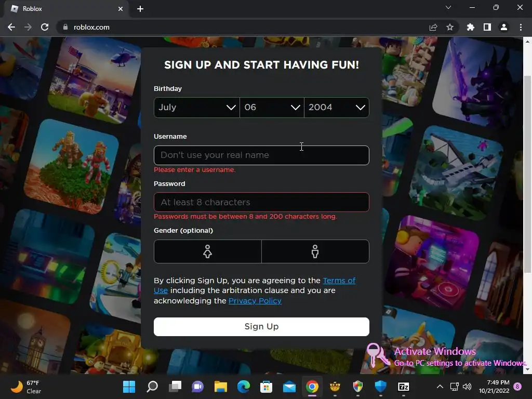Open the Extensions puzzle icon

click(x=471, y=27)
